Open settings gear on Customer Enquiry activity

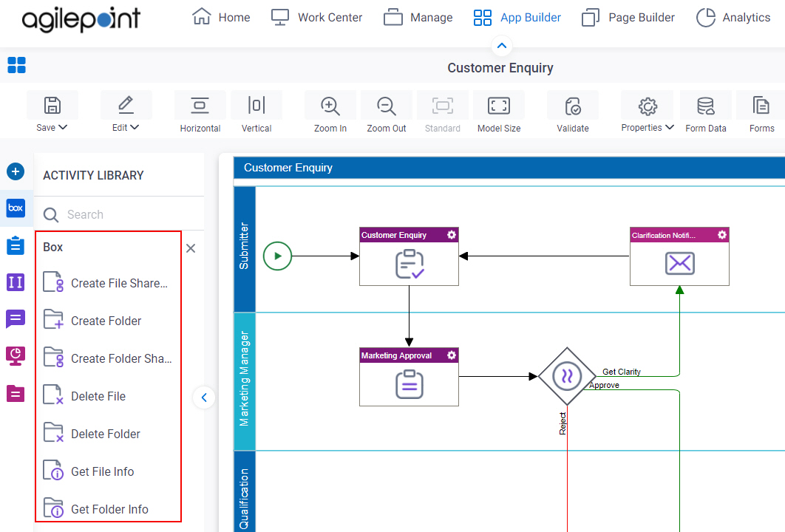(x=452, y=235)
